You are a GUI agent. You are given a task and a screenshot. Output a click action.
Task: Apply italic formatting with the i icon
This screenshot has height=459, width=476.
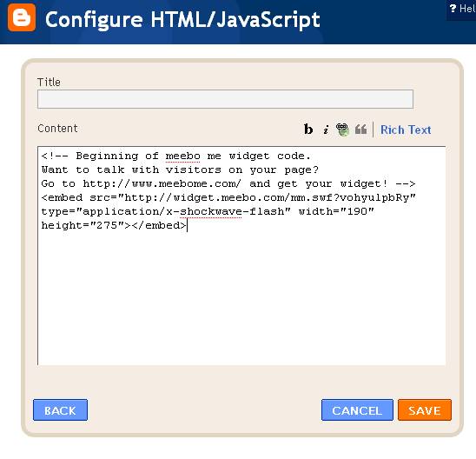326,130
